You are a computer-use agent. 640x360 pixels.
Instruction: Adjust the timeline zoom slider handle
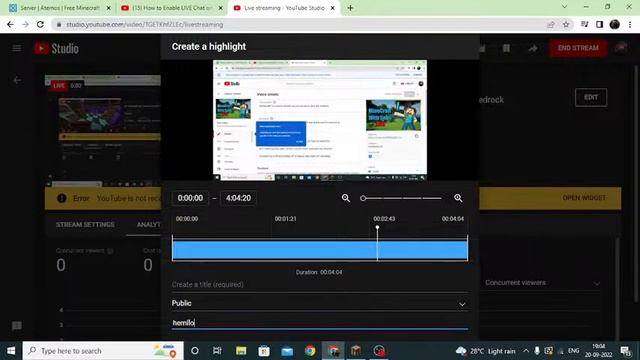(x=363, y=198)
